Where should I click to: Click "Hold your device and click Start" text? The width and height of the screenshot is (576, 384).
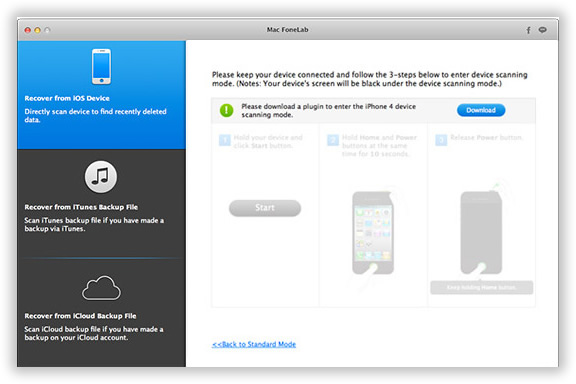[x=268, y=141]
